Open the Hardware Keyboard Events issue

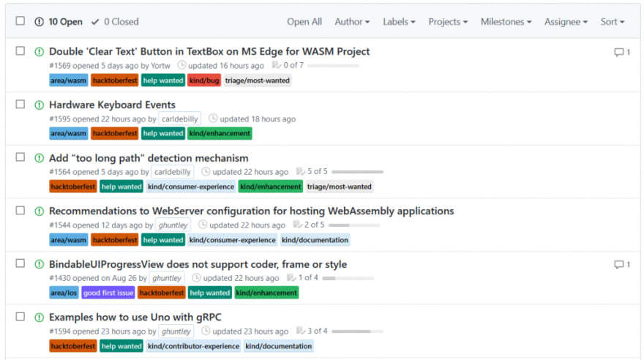point(112,105)
